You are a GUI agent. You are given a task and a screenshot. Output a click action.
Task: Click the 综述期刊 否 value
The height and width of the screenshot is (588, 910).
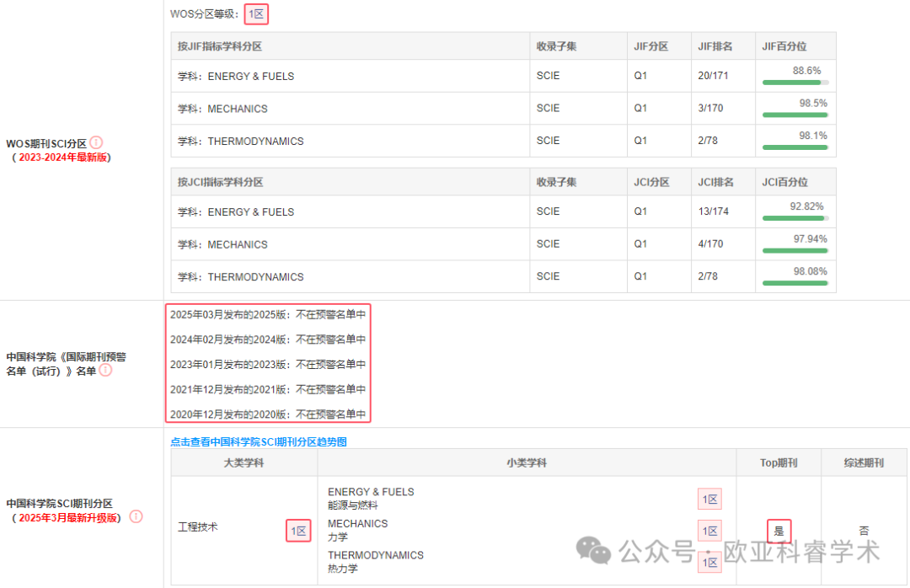pos(864,531)
